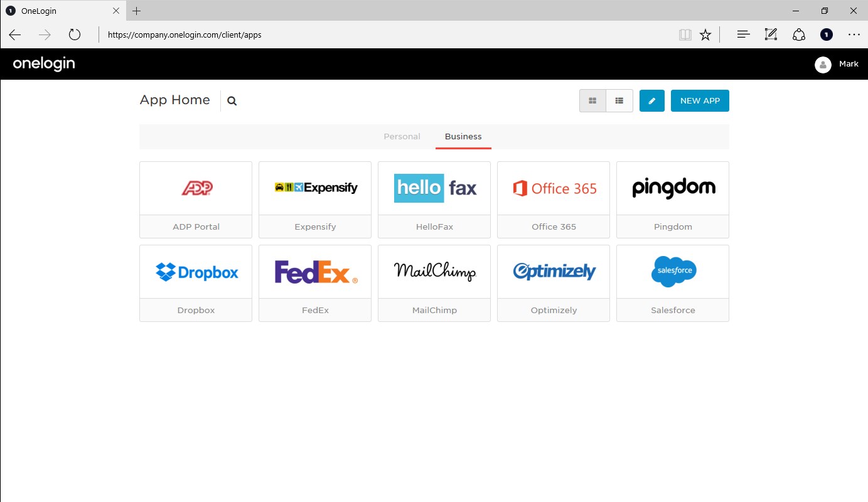Open the app search magnifier icon
The width and height of the screenshot is (868, 502).
(x=232, y=101)
